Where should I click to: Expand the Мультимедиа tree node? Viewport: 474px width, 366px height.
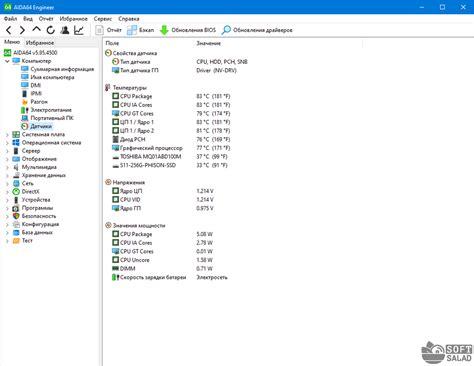tap(7, 167)
